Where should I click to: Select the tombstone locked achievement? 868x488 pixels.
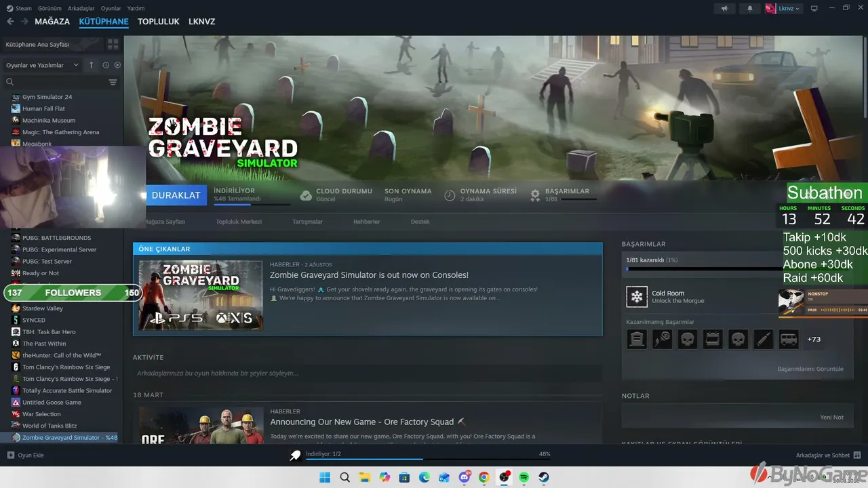pos(637,339)
